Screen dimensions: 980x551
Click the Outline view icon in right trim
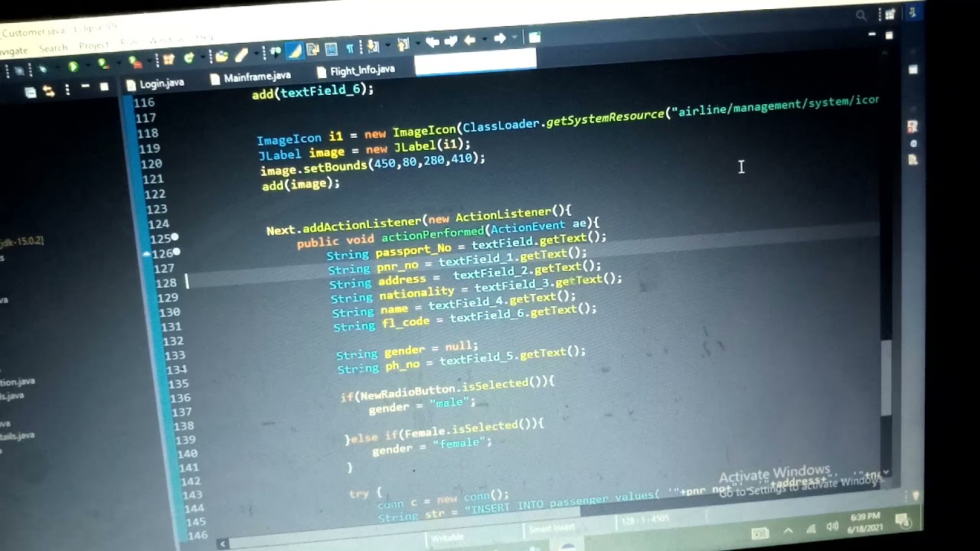(913, 70)
